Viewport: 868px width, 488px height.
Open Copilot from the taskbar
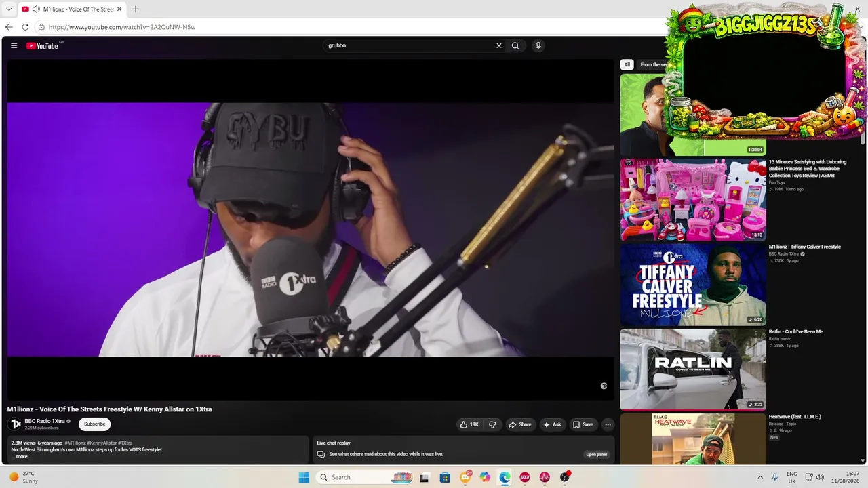click(485, 477)
